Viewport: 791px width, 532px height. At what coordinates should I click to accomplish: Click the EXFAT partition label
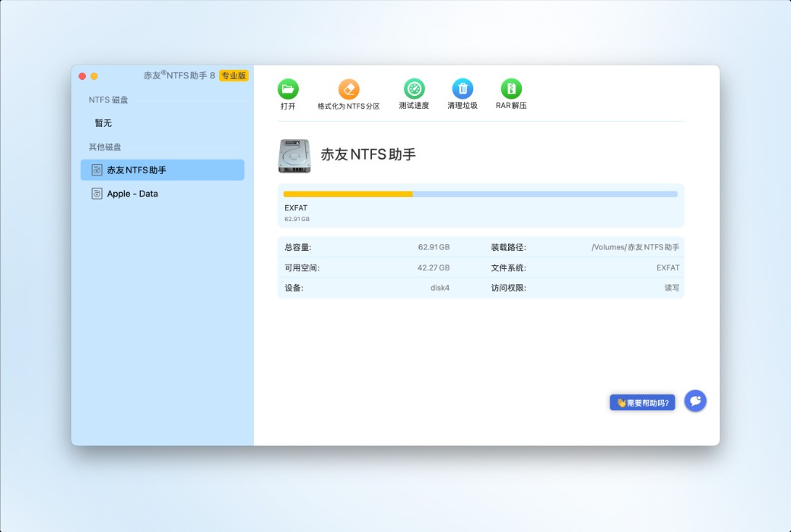click(x=296, y=207)
